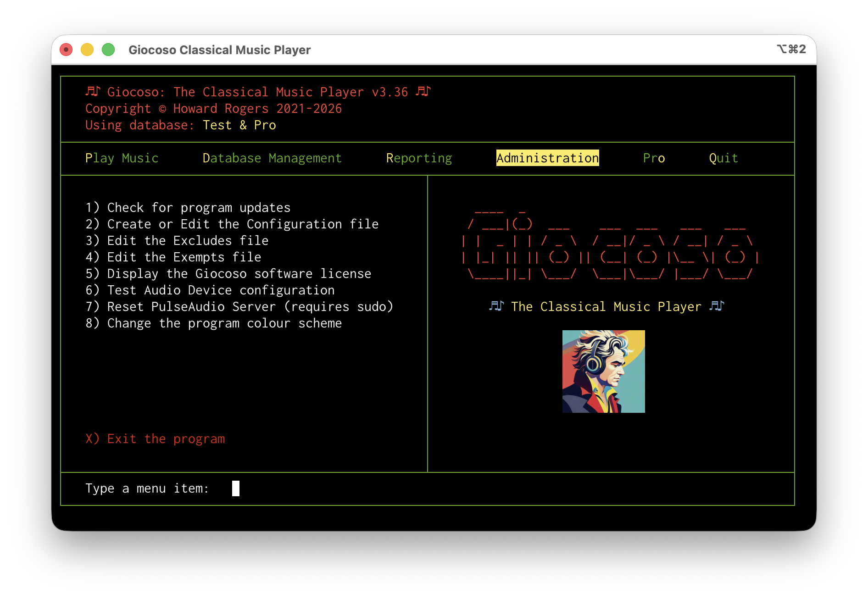Click the blue music note left of tagline
The image size is (868, 599).
click(x=496, y=306)
